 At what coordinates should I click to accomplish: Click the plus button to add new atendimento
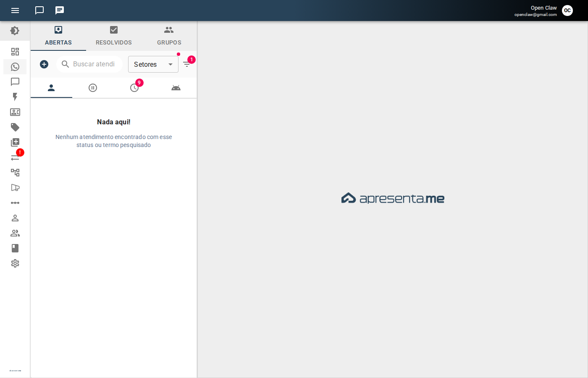tap(44, 64)
